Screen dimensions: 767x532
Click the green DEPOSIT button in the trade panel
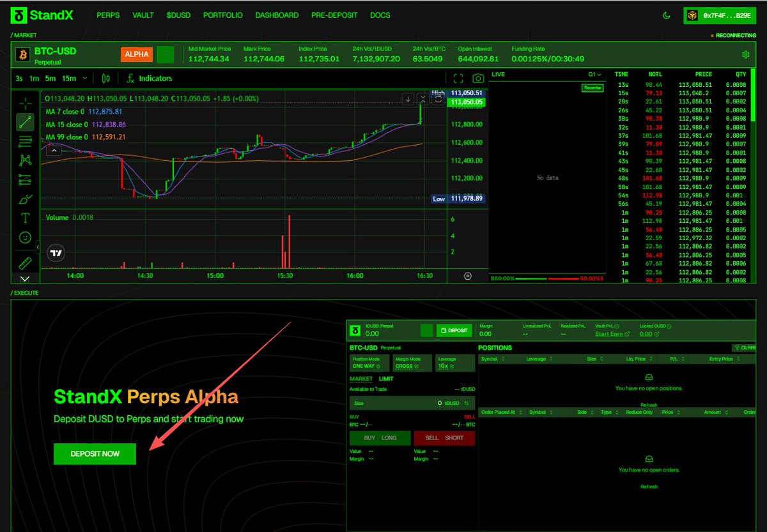click(454, 330)
